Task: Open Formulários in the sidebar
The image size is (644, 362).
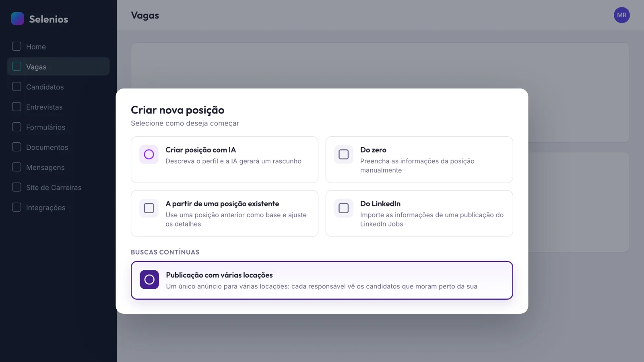Action: pos(58,127)
